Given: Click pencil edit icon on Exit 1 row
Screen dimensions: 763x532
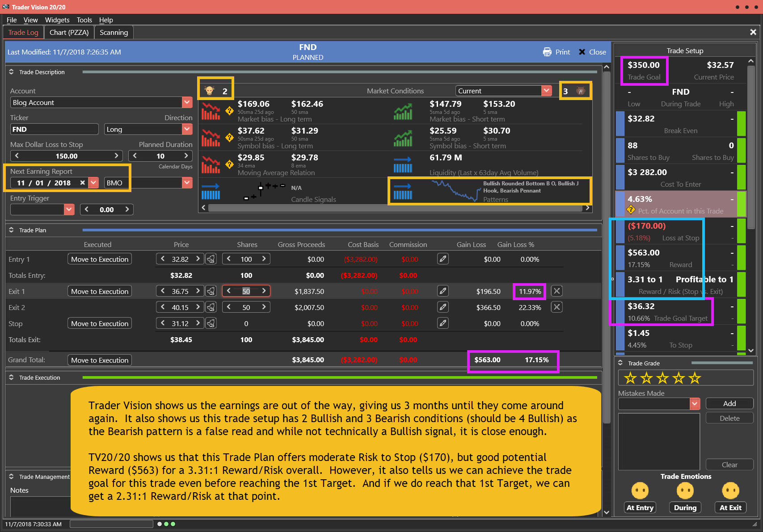Looking at the screenshot, I should [443, 291].
